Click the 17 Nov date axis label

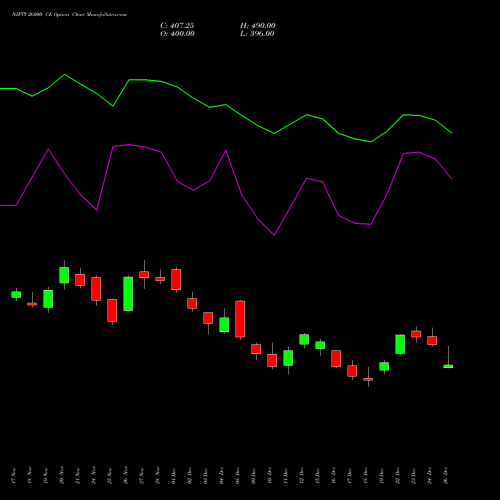pyautogui.click(x=14, y=476)
